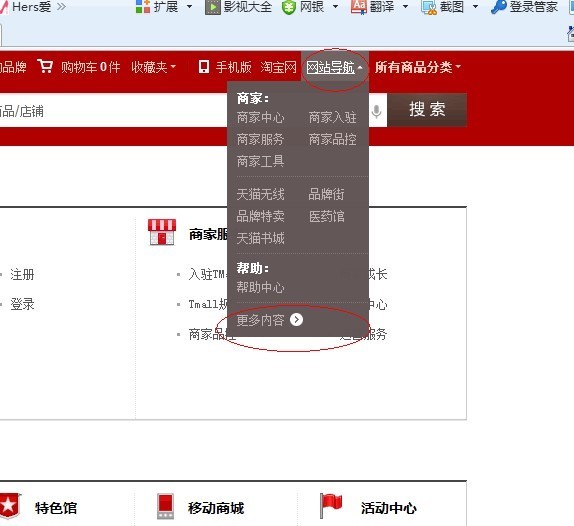Open the 网银 dropdown arrow
The image size is (574, 526).
click(335, 7)
